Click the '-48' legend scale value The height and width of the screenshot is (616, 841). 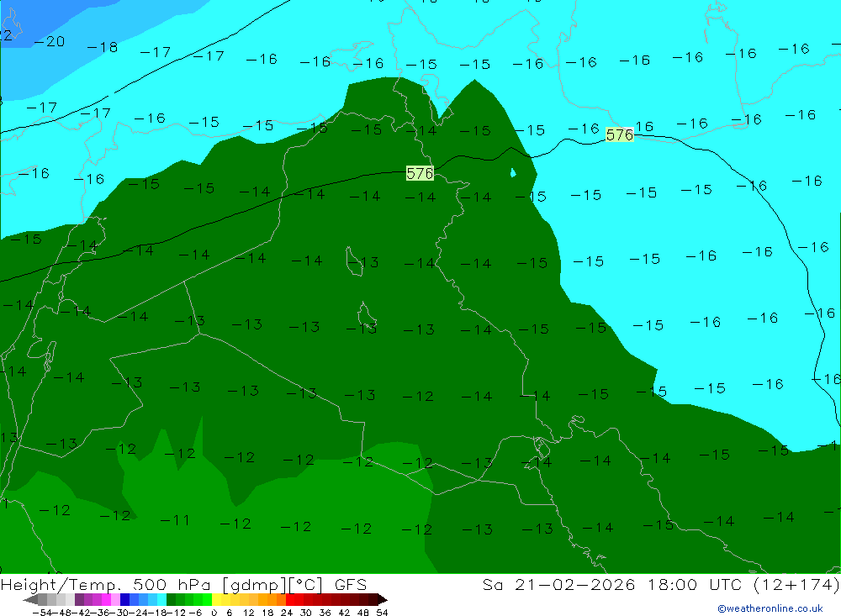coord(62,613)
